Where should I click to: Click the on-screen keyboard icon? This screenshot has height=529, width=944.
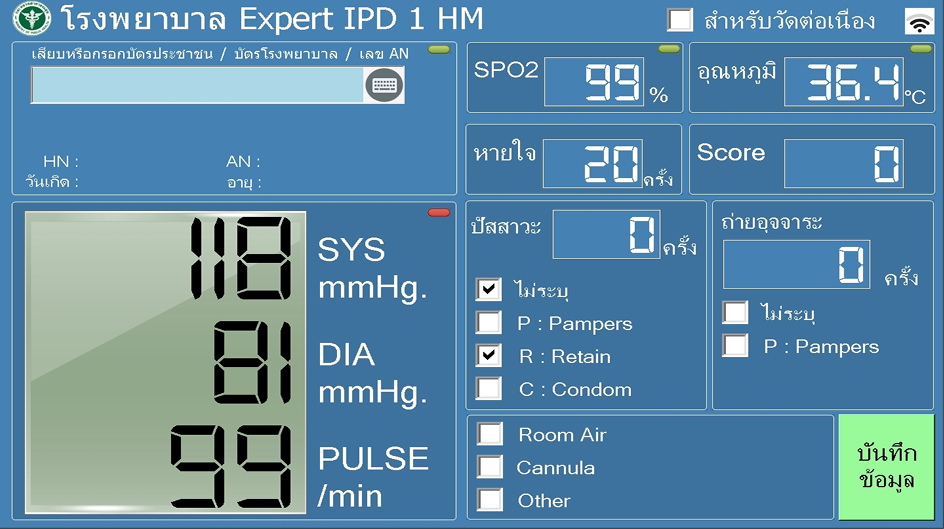[x=384, y=85]
